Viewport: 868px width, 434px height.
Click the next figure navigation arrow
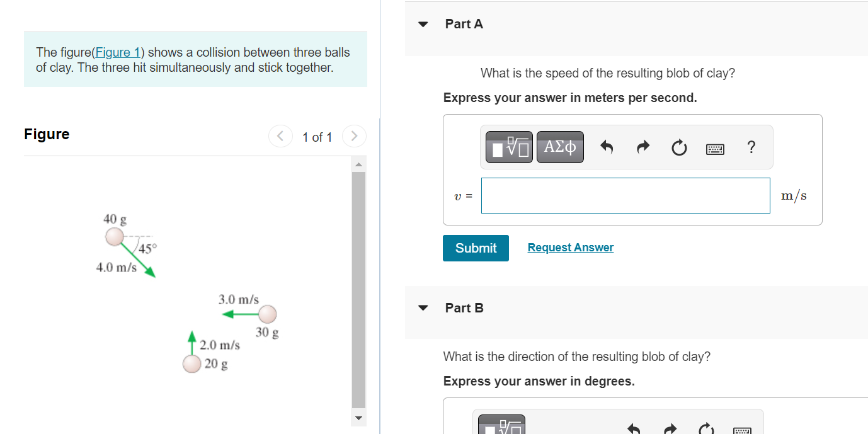(x=354, y=136)
